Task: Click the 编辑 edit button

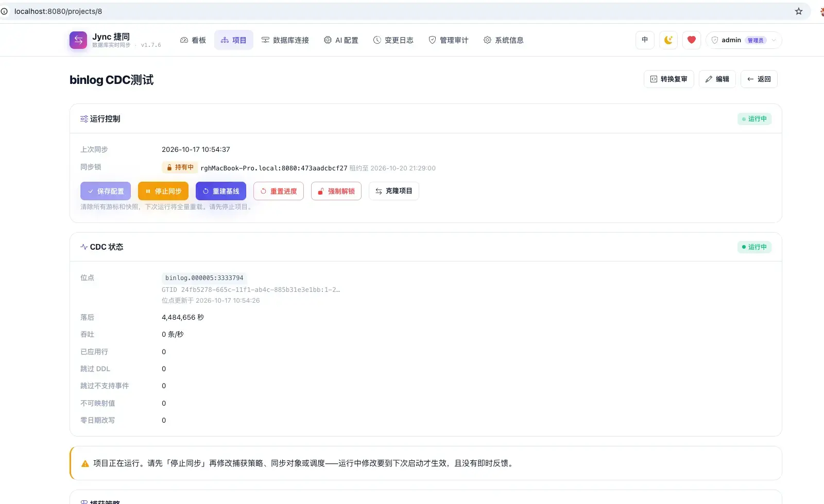Action: click(717, 79)
